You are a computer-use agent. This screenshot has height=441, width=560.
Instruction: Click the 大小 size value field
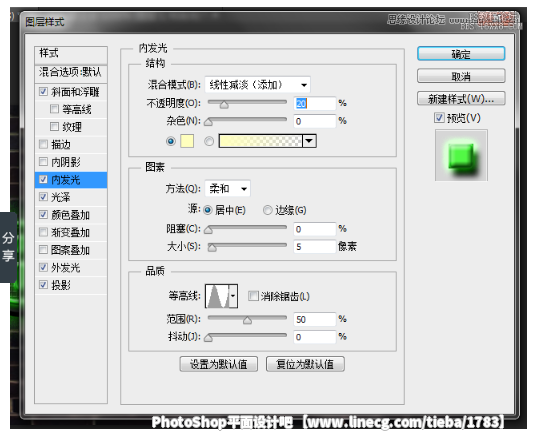click(314, 246)
